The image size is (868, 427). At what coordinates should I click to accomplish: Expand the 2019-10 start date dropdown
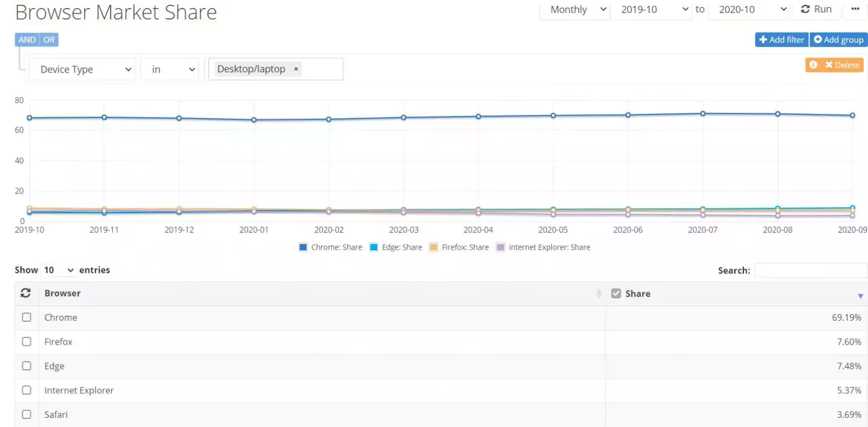(x=651, y=10)
